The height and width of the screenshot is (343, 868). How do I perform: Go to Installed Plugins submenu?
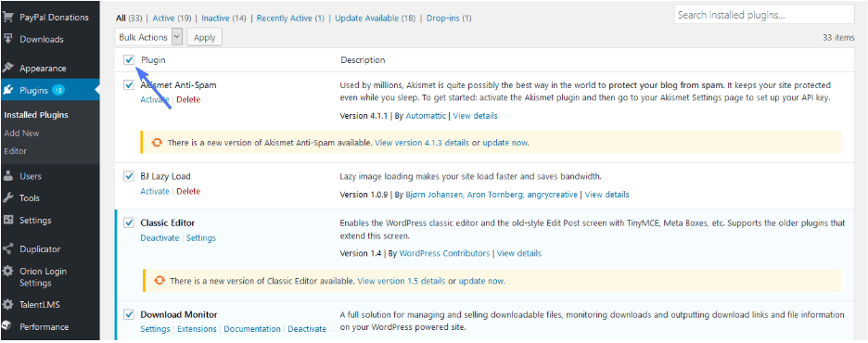click(36, 115)
